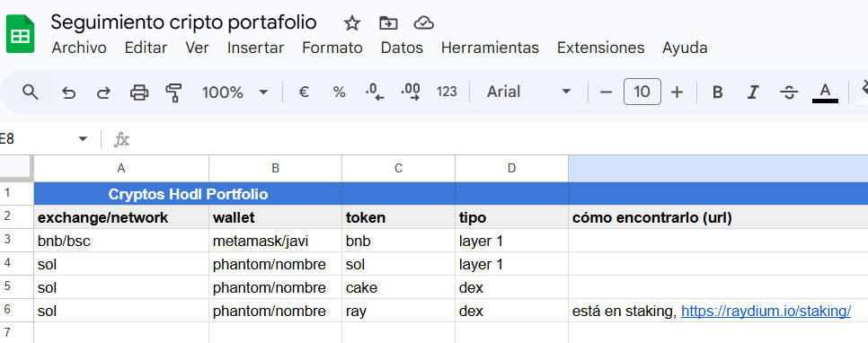868x343 pixels.
Task: Redo the last action
Action: tap(103, 92)
